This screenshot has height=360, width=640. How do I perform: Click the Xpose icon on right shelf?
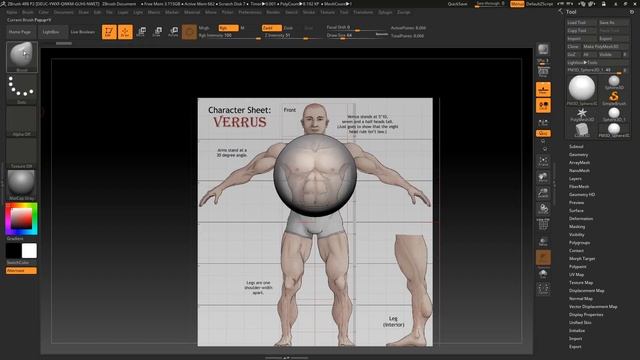pyautogui.click(x=543, y=289)
